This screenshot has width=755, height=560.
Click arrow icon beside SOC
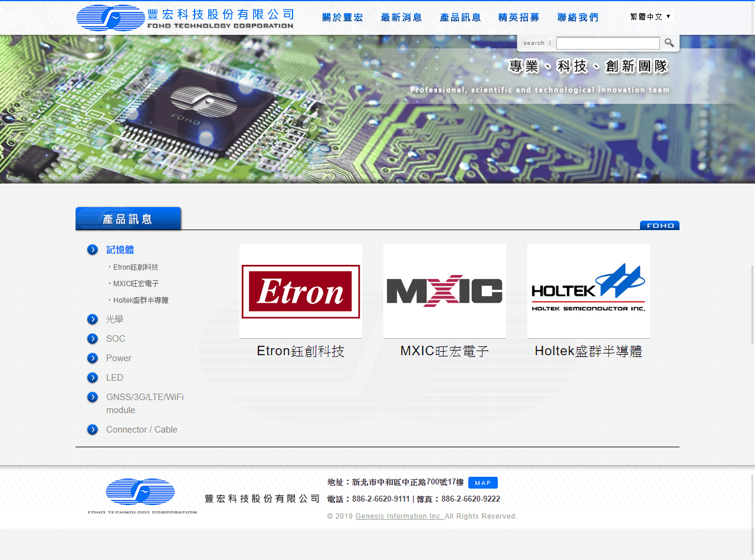coord(93,339)
